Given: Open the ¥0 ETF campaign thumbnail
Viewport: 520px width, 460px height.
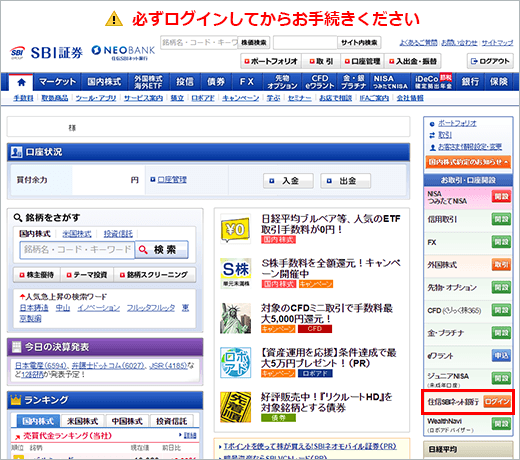Looking at the screenshot, I should click(x=235, y=230).
